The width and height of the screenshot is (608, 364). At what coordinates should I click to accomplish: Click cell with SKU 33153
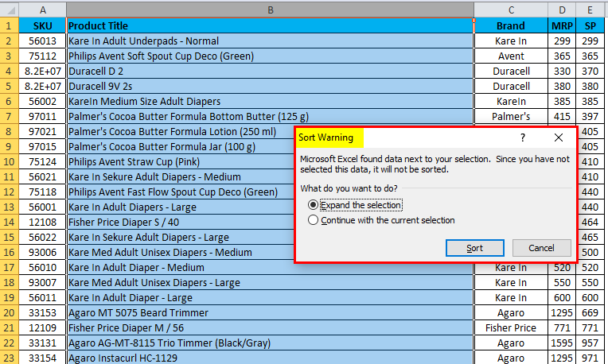click(x=43, y=312)
